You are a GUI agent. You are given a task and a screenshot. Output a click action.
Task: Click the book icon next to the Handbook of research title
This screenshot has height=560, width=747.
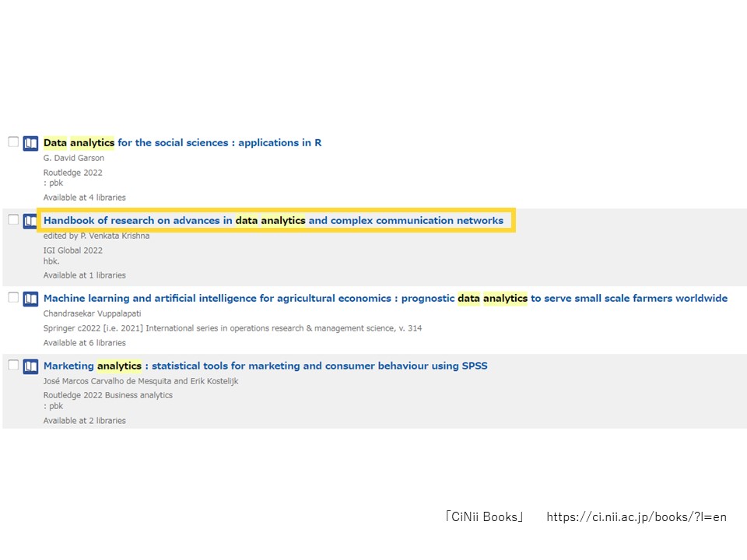click(30, 221)
